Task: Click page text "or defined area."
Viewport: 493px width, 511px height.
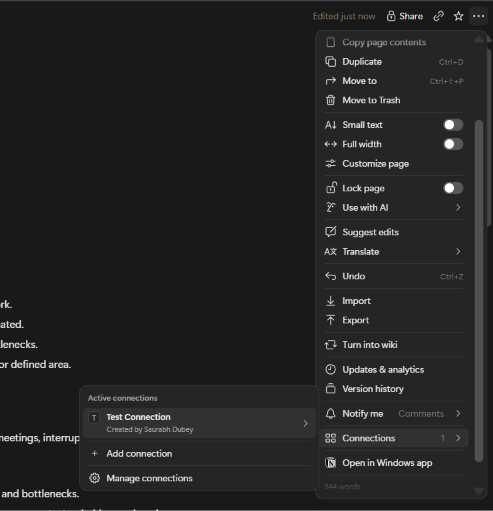Action: click(x=35, y=364)
